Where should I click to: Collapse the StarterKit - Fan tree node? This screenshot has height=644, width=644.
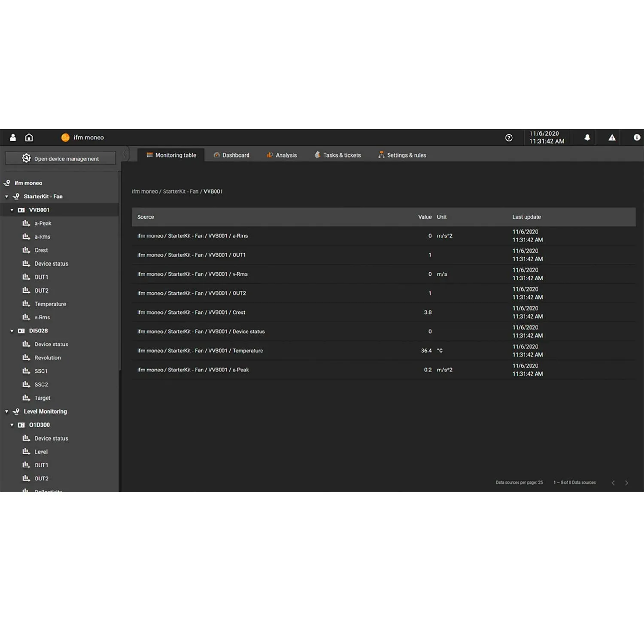7,197
